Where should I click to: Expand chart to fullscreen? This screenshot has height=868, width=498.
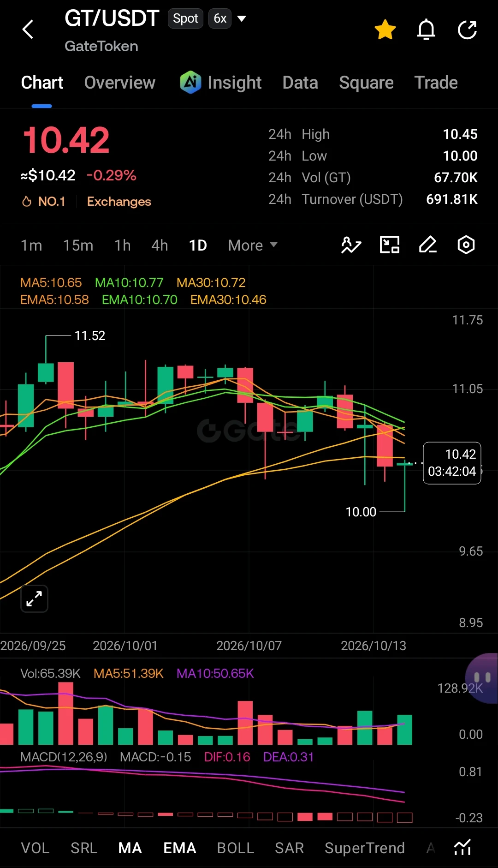coord(34,599)
